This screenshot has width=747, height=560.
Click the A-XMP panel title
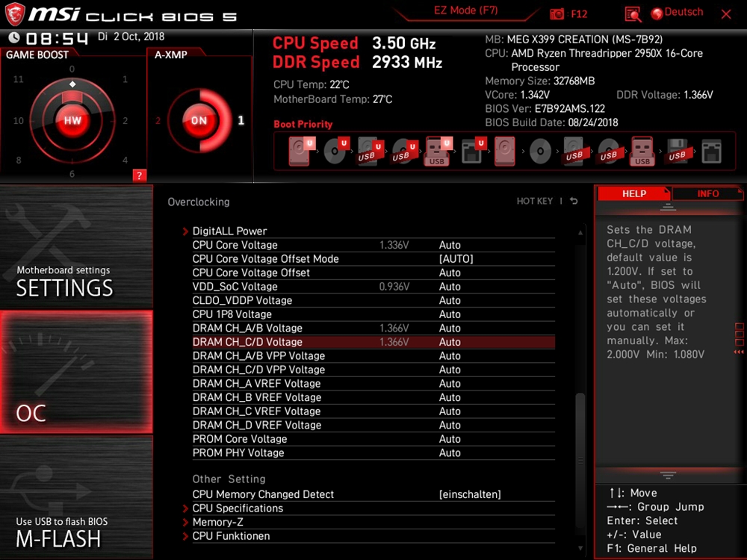click(170, 55)
